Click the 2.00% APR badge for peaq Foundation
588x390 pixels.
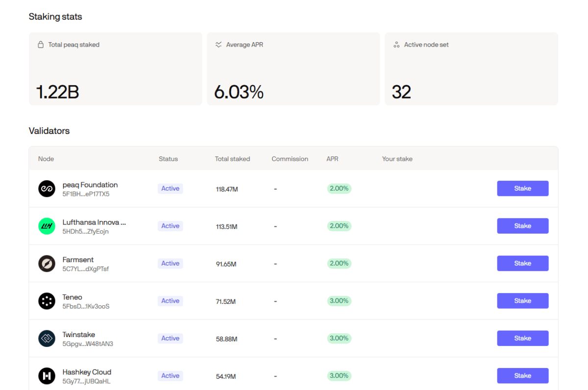pos(339,189)
